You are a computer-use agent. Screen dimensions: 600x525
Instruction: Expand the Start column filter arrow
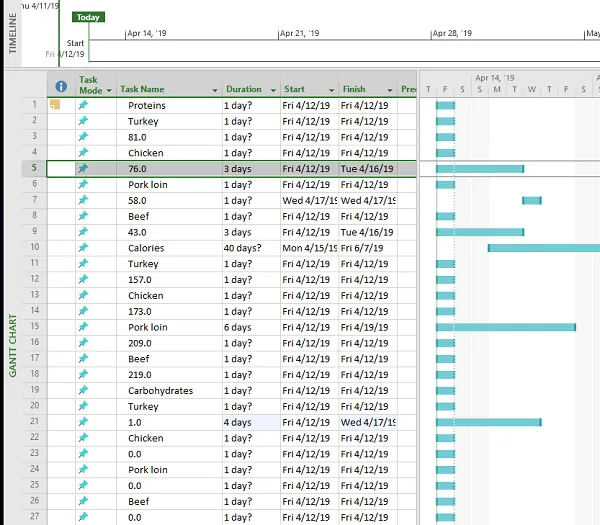coord(331,90)
